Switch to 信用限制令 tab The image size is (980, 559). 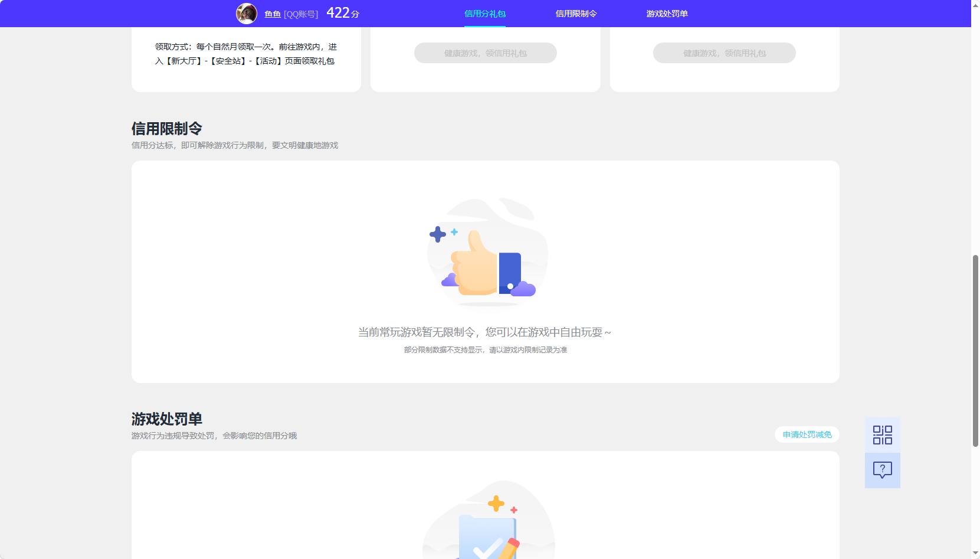(576, 14)
